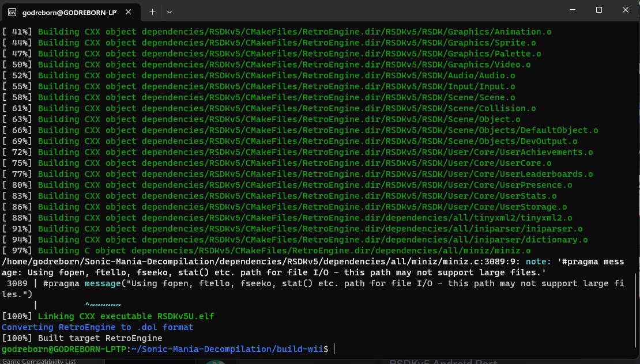The image size is (640, 364).
Task: Click 'Game Compatibility List' in background window
Action: (39, 361)
